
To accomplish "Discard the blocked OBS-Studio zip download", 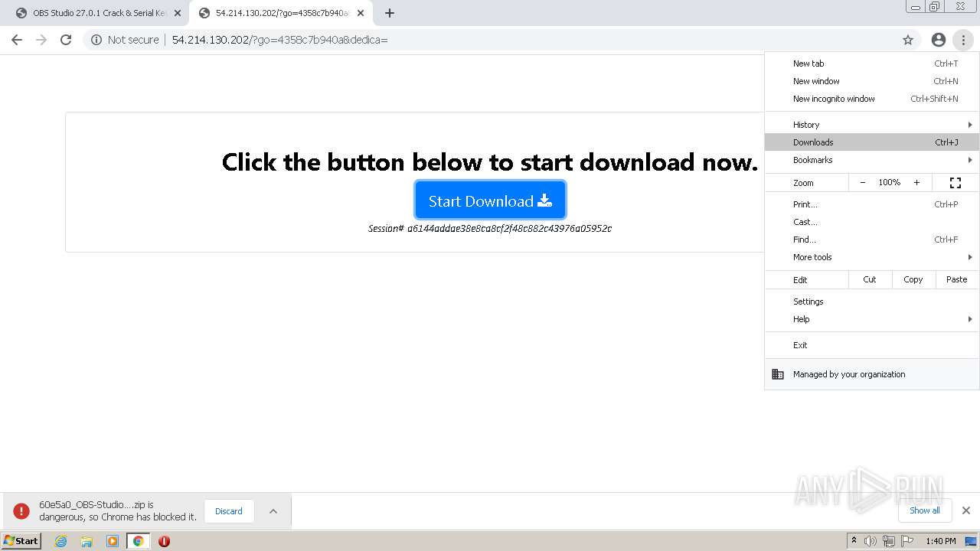I will [228, 511].
